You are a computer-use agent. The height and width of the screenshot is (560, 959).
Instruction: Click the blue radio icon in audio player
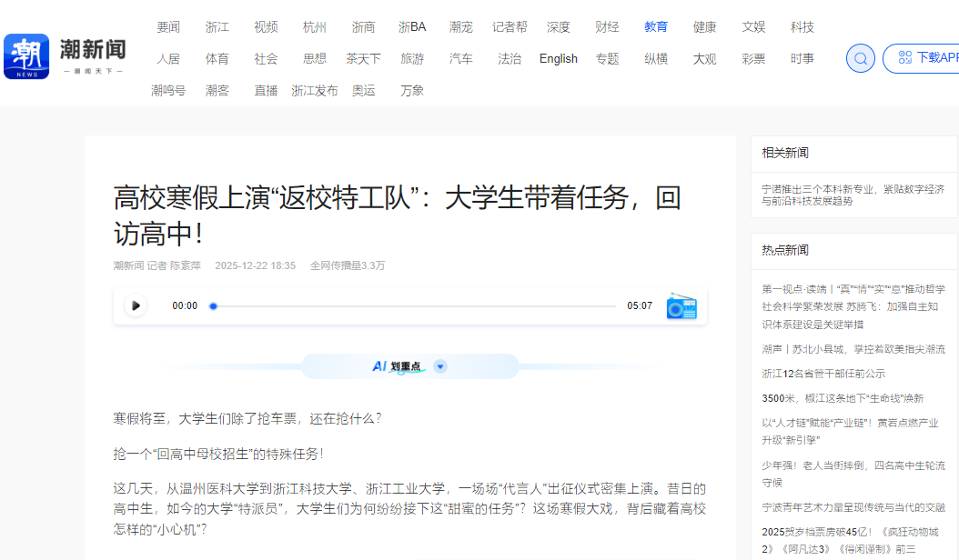[681, 306]
